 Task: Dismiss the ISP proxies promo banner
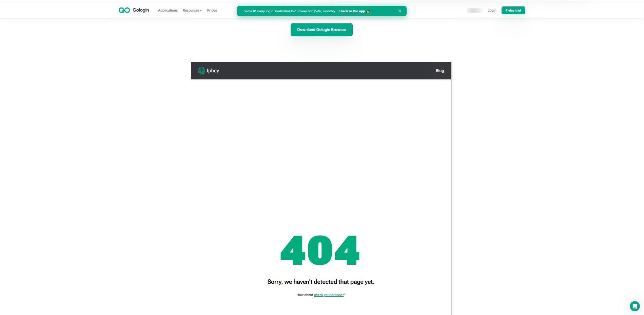click(400, 11)
